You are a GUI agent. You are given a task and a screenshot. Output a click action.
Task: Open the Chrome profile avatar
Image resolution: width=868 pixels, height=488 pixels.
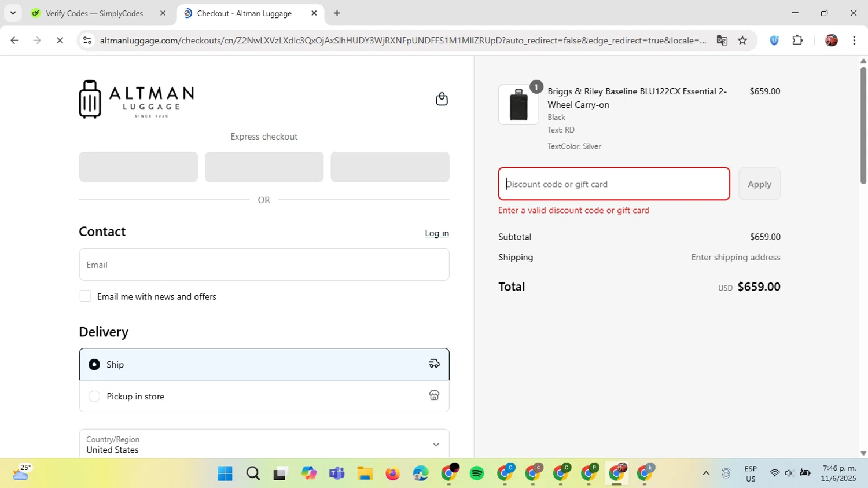click(832, 40)
